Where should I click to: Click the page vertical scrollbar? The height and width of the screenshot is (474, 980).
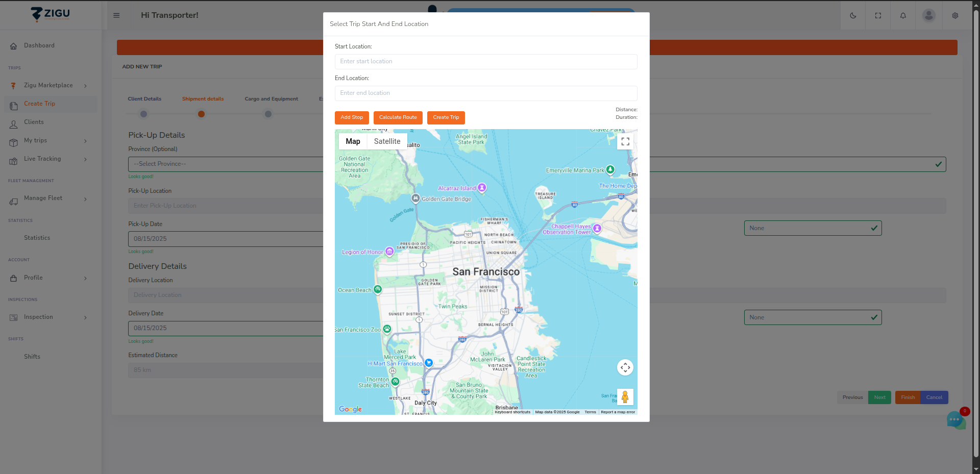coord(976,235)
